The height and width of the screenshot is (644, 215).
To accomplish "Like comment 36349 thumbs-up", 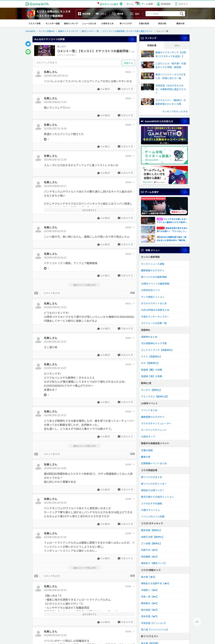I will pyautogui.click(x=98, y=524).
